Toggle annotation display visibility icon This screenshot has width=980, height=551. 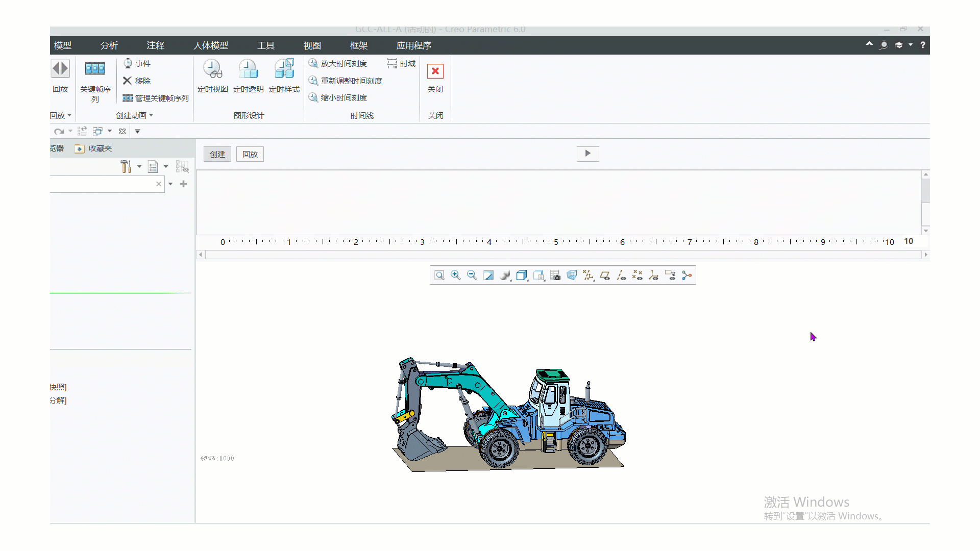click(x=671, y=275)
